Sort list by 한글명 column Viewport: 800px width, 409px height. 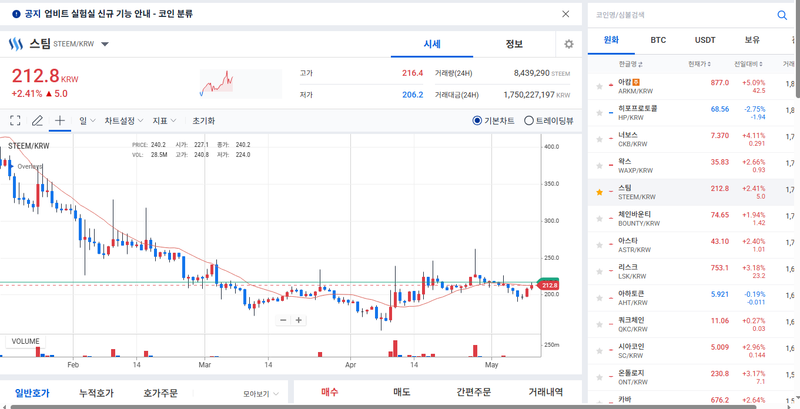[x=631, y=64]
